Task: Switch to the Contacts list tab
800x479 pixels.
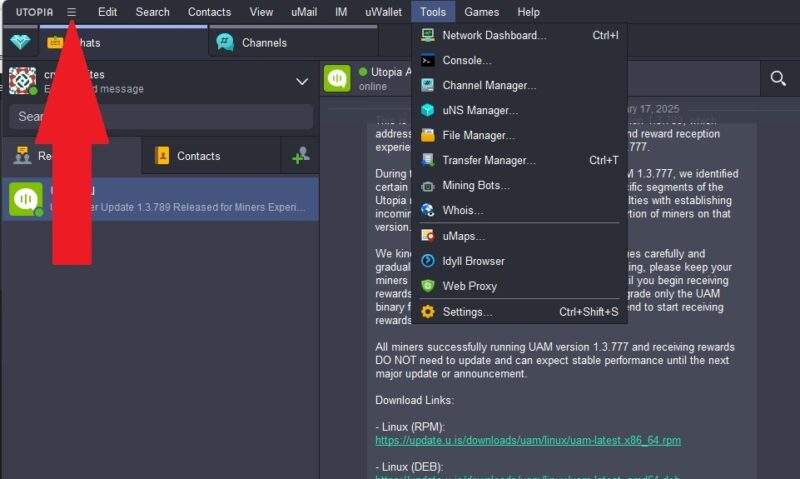Action: [x=211, y=156]
